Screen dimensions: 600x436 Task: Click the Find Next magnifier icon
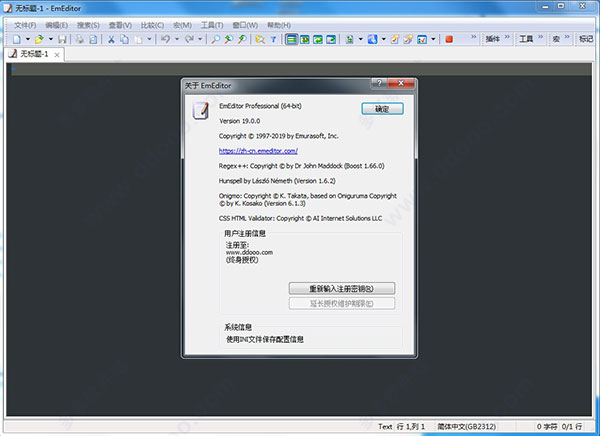[x=242, y=39]
